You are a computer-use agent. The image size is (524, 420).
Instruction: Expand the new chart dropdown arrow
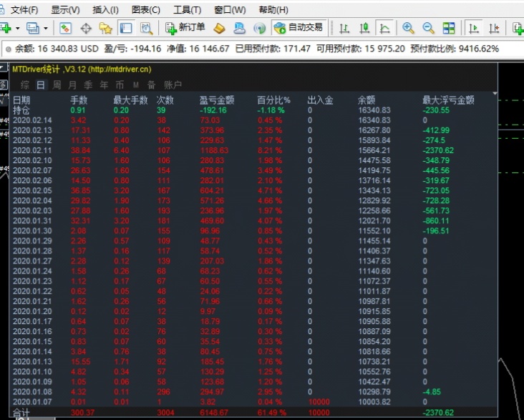click(x=17, y=29)
